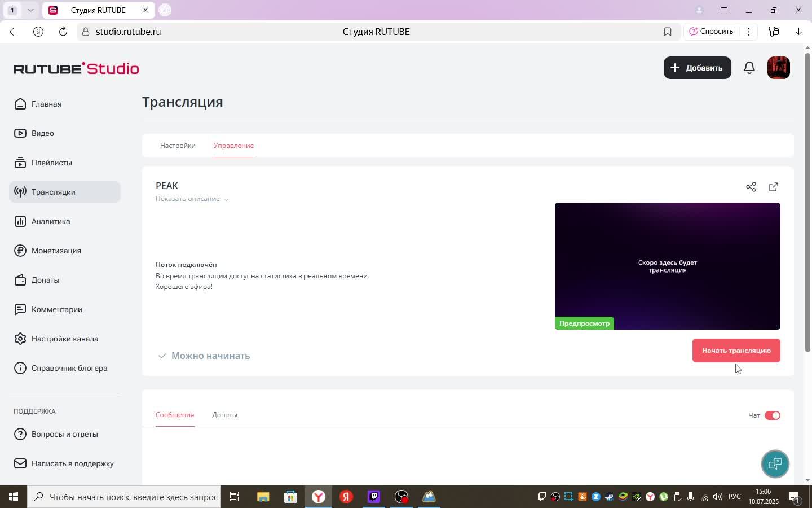Click the Windows search box
This screenshot has width=812, height=508.
pyautogui.click(x=124, y=497)
